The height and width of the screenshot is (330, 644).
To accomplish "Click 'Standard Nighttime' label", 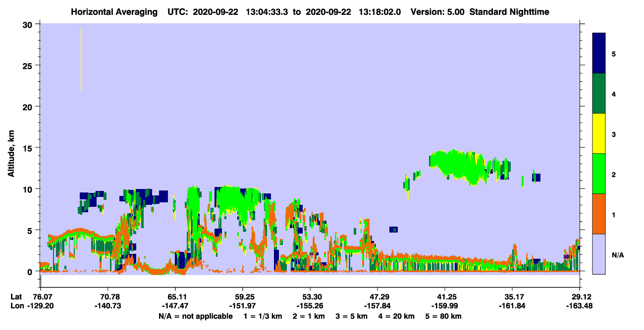I will (509, 12).
